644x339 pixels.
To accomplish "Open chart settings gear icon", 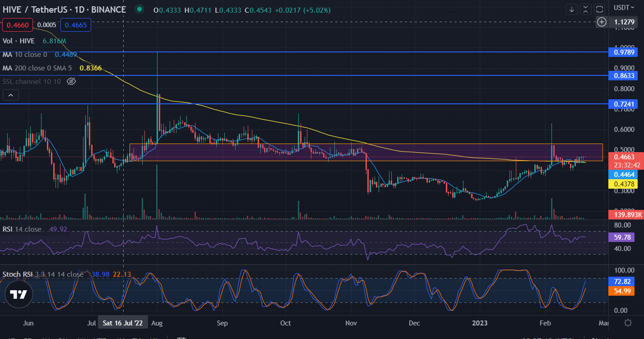I will tap(627, 323).
